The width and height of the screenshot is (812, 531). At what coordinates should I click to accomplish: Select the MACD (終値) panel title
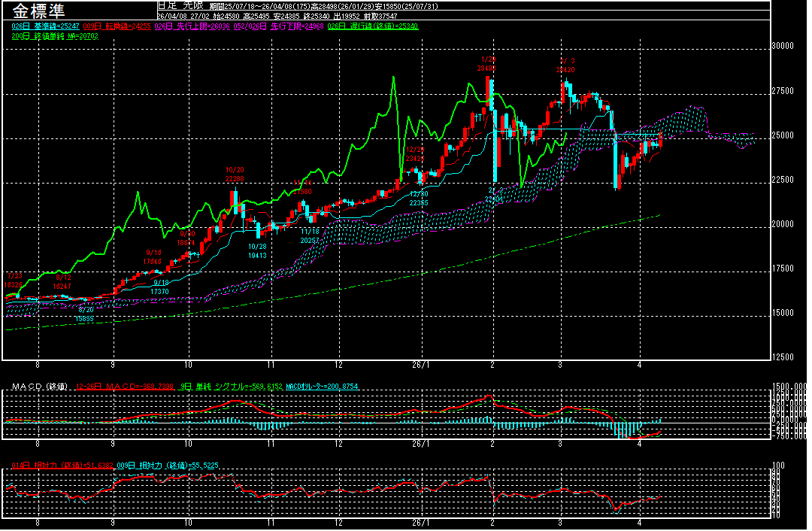tap(39, 387)
